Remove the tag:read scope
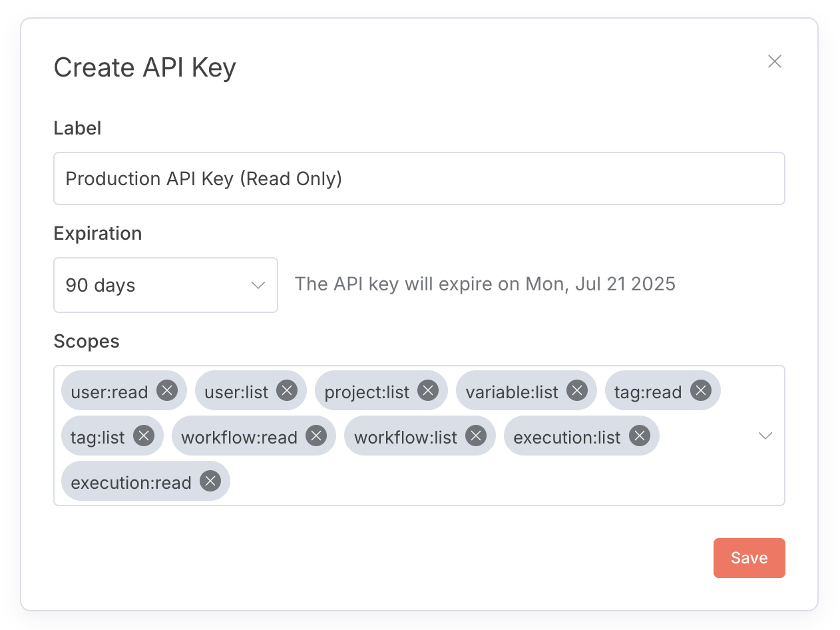The width and height of the screenshot is (840, 630). click(700, 391)
